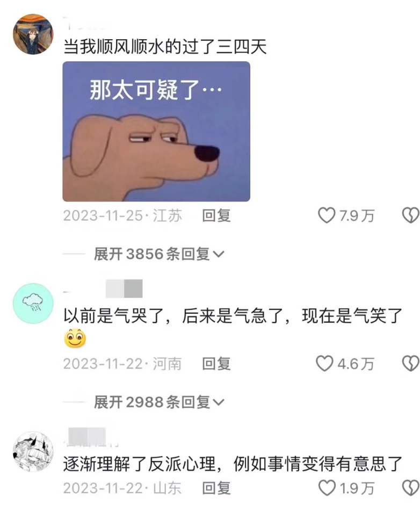Screen dimensions: 420x505
Task: Tap the smiley emoji in the comment
Action: 75,338
